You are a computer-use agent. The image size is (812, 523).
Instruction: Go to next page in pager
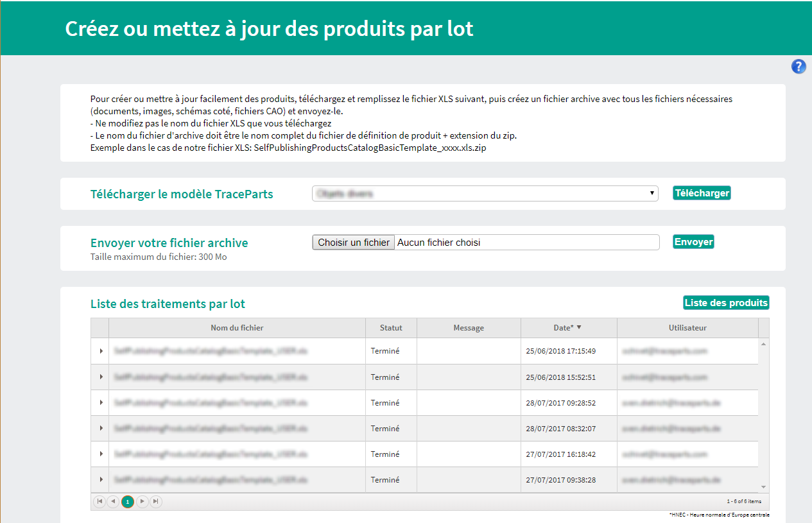coord(143,502)
